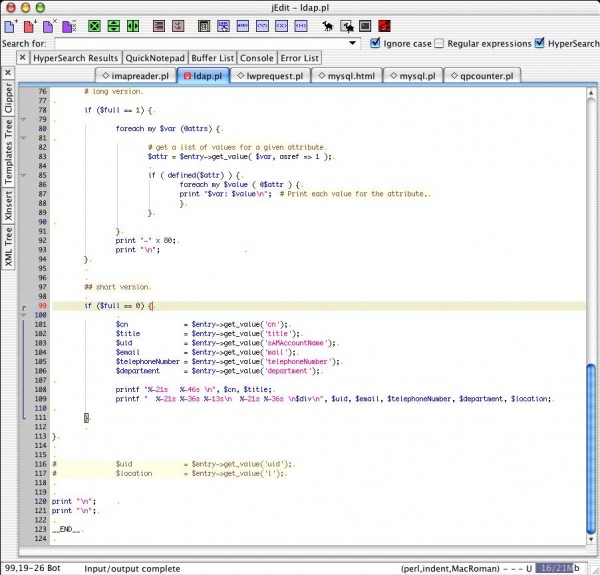
Task: Enable the Regular expressions checkbox
Action: point(439,43)
